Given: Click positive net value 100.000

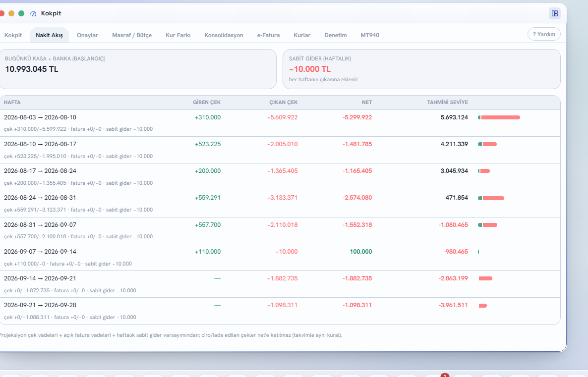Looking at the screenshot, I should [x=361, y=252].
